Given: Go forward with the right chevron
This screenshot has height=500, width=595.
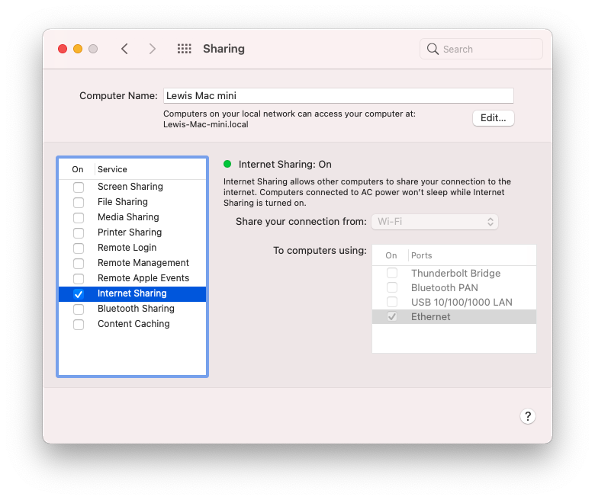Looking at the screenshot, I should [152, 49].
